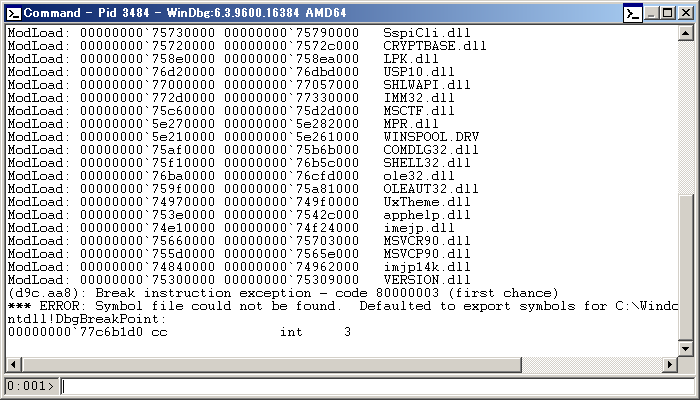
Task: Click the WINSPOOL.DRV module name
Action: tap(430, 137)
